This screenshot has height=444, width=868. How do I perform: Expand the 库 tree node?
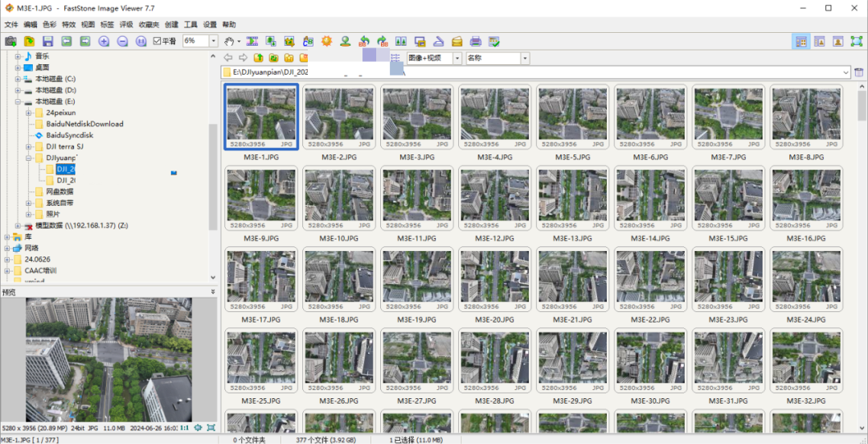point(6,236)
